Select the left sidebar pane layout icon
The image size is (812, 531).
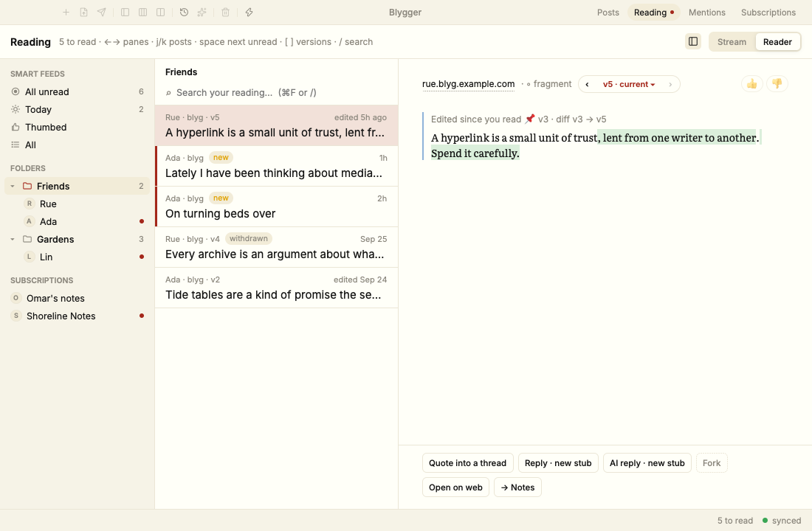tap(125, 13)
